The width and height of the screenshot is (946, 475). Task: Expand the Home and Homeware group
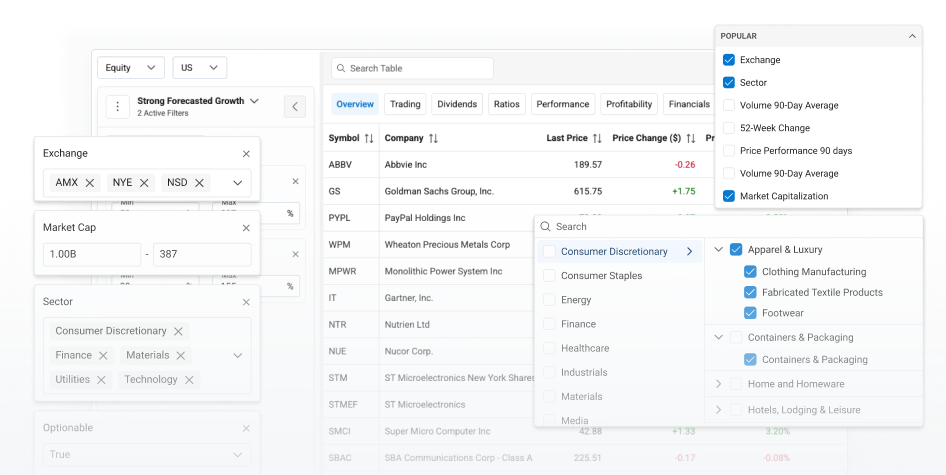tap(719, 384)
